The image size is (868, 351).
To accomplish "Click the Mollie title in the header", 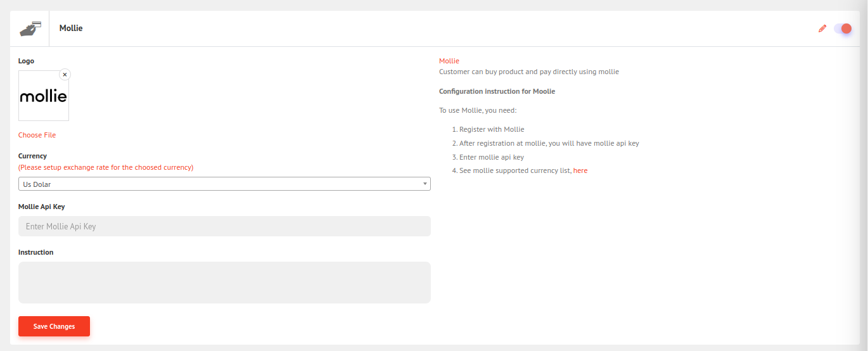I will pyautogui.click(x=71, y=29).
